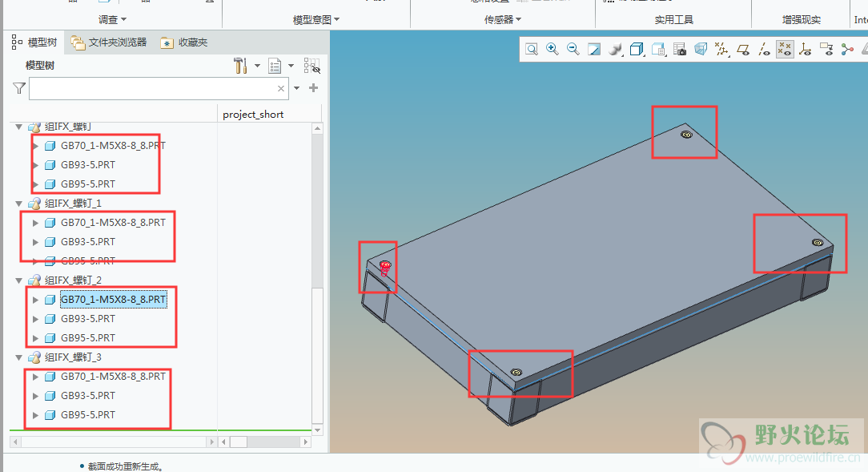Open the 传感器 group dropdown
Screen dimensions: 868x472
pyautogui.click(x=503, y=20)
